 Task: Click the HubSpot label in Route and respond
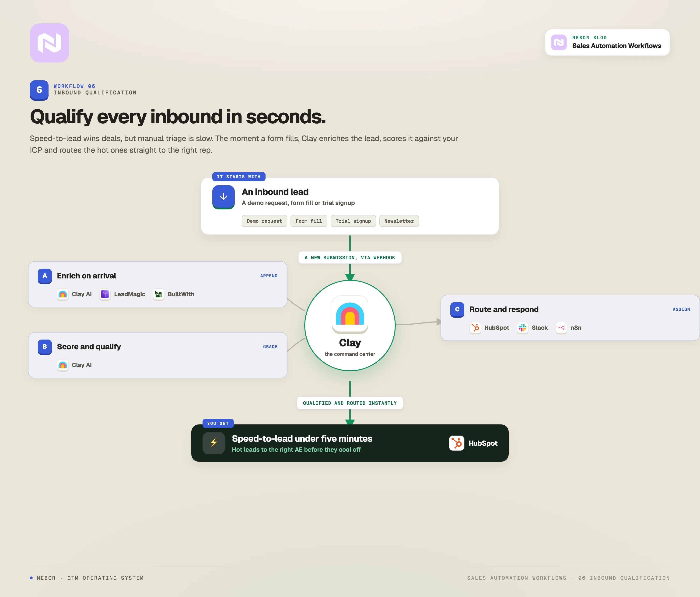(497, 328)
